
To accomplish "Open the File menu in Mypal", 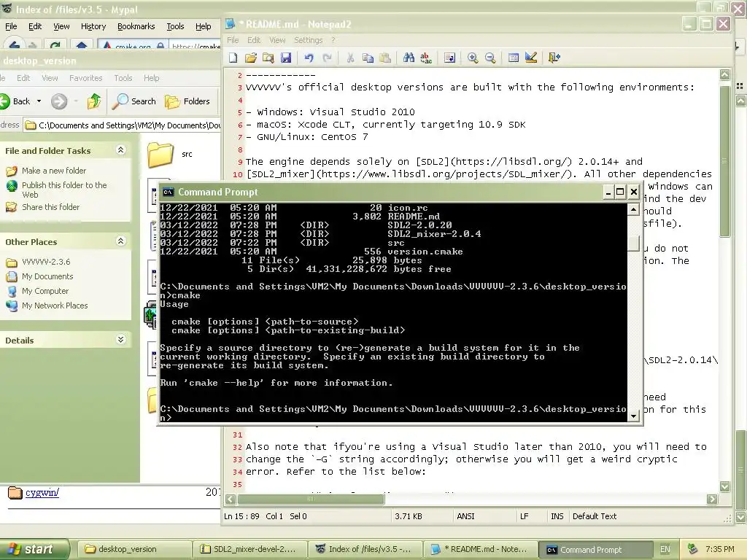I will (x=11, y=27).
